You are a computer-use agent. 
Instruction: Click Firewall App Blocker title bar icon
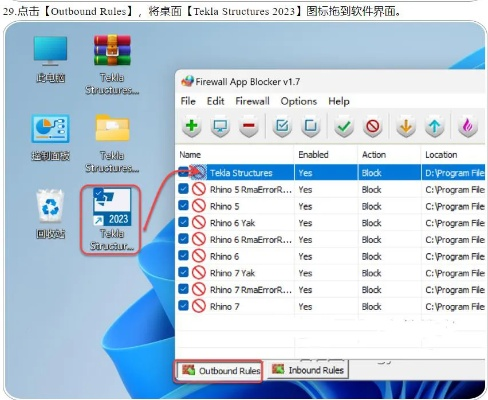point(187,81)
